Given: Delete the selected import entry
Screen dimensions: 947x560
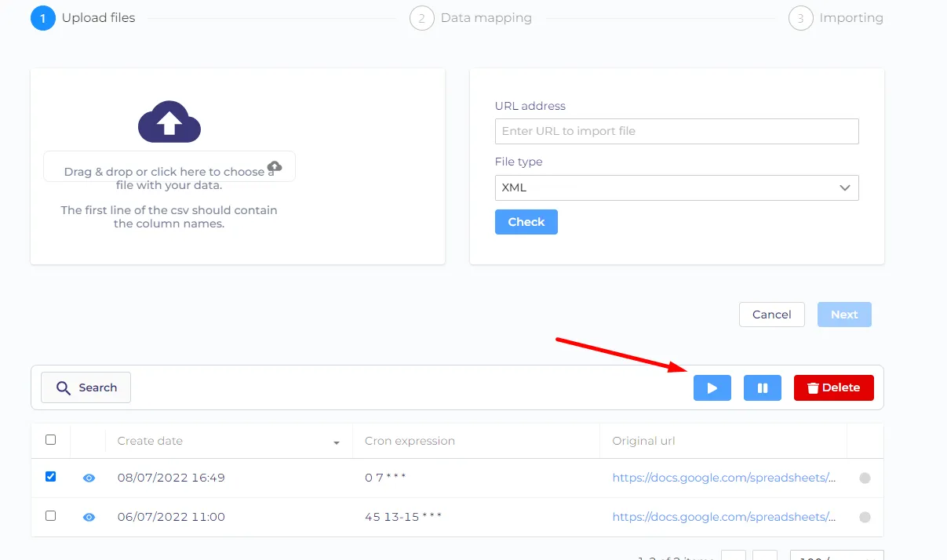Looking at the screenshot, I should [x=834, y=387].
